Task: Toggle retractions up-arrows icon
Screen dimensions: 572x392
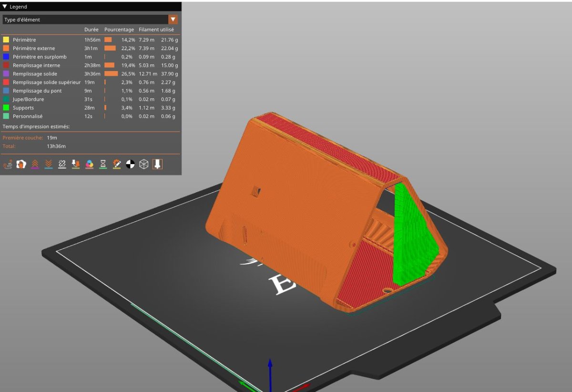Action: point(35,164)
